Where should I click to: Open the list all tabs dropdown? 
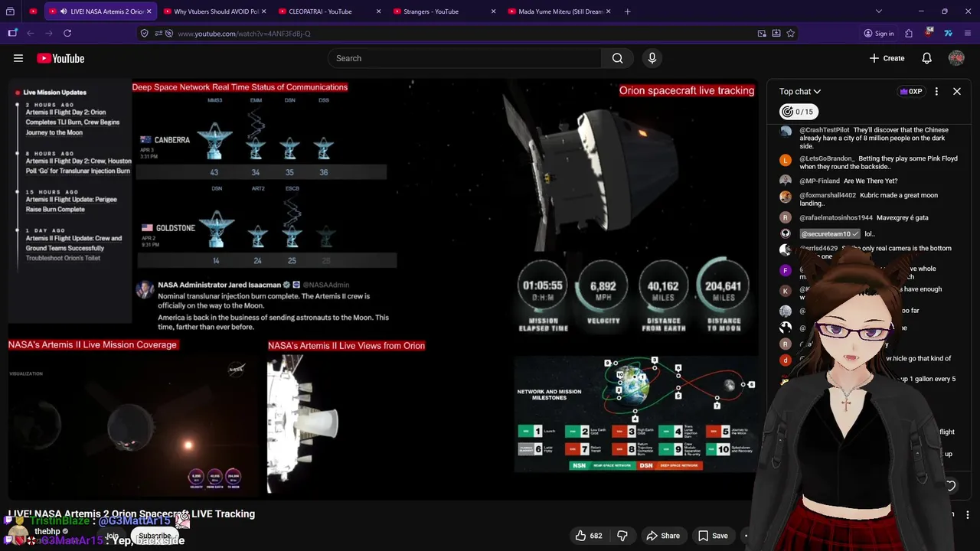(x=879, y=11)
